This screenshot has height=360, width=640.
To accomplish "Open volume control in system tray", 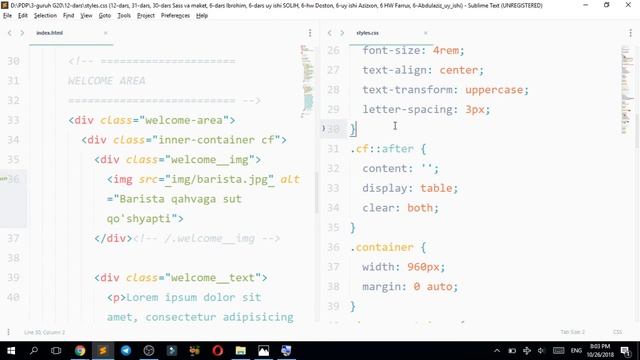I will coord(541,351).
